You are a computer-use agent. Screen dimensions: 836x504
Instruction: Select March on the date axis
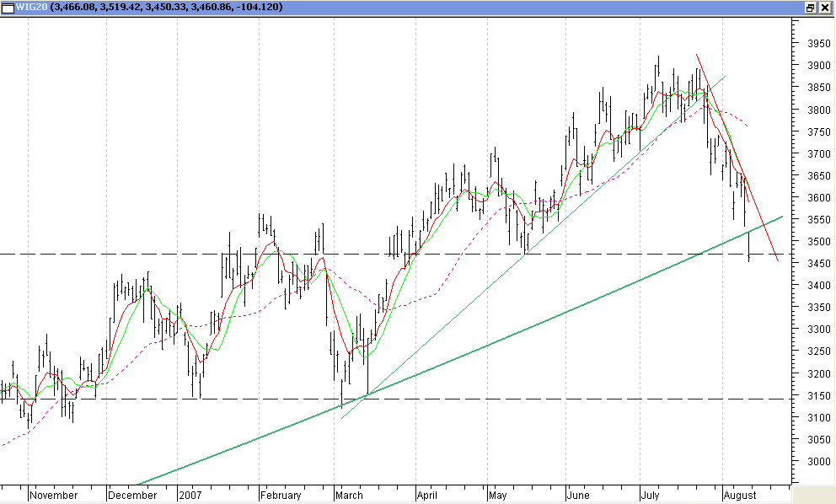click(349, 495)
